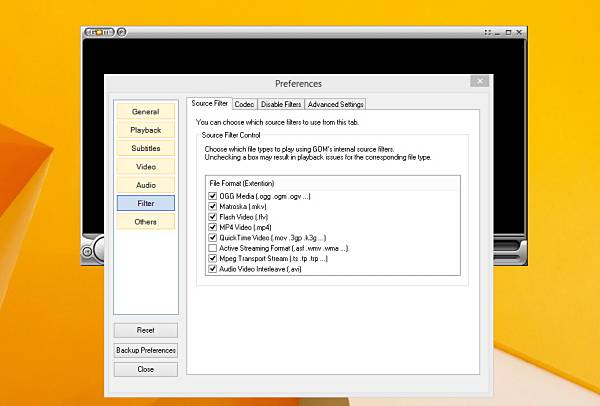Uncheck Mpeg Transport Stream checkbox
The height and width of the screenshot is (406, 600).
click(212, 258)
